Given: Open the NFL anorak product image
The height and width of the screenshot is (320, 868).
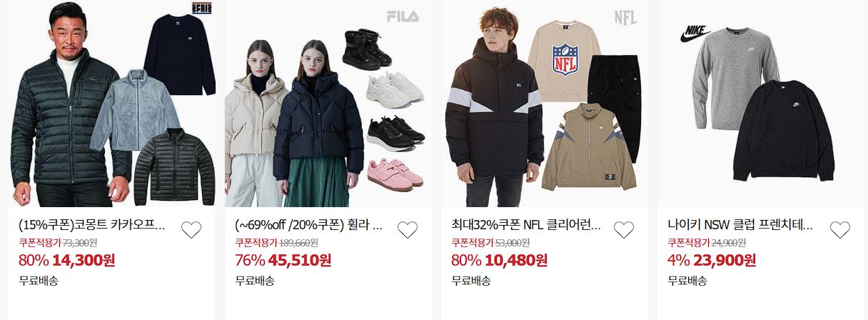Looking at the screenshot, I should [x=545, y=104].
